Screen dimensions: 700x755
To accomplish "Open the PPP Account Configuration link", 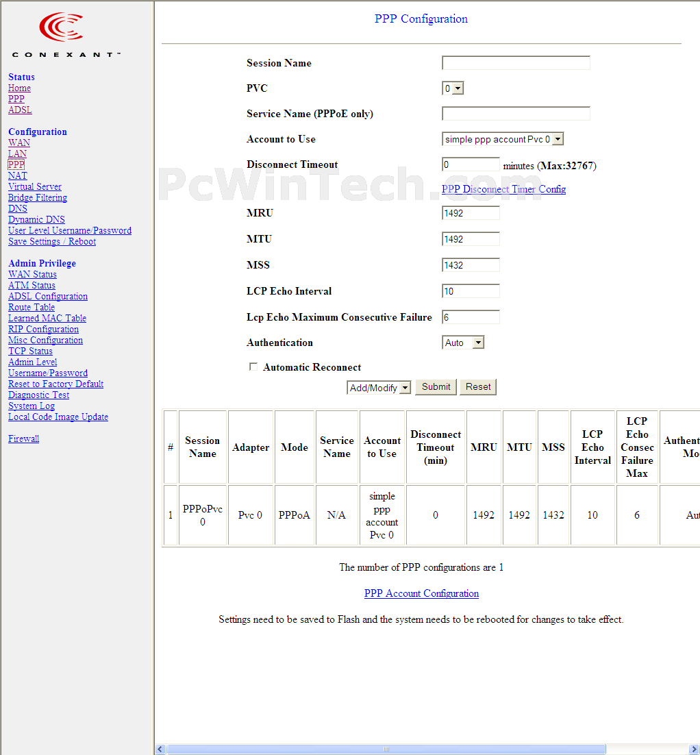I will [421, 593].
